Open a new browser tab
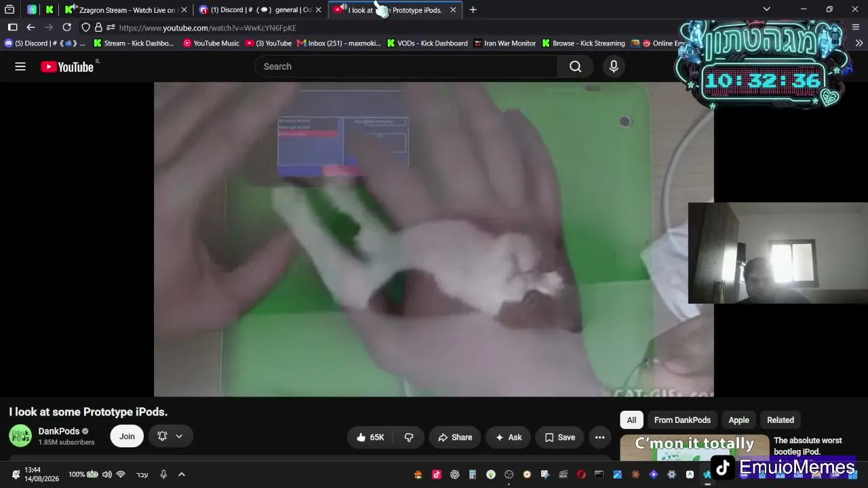Viewport: 868px width, 488px height. 473,9
